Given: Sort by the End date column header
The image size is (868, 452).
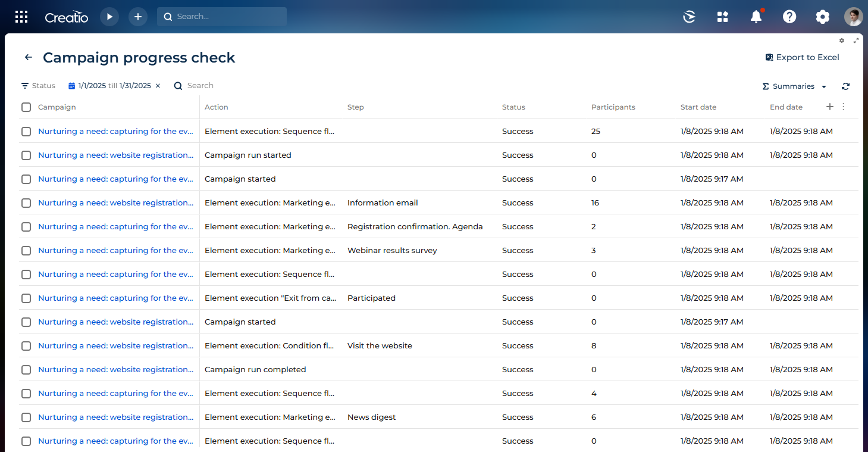Looking at the screenshot, I should 786,107.
